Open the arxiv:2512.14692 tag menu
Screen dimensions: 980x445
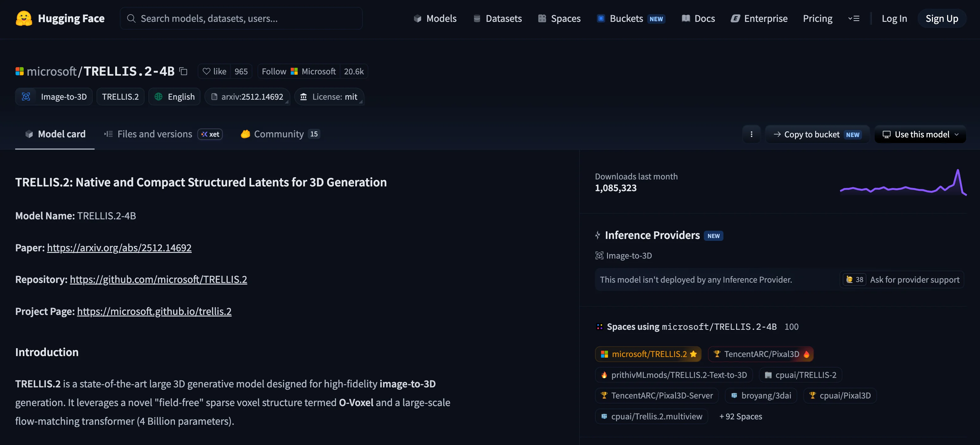tap(247, 97)
